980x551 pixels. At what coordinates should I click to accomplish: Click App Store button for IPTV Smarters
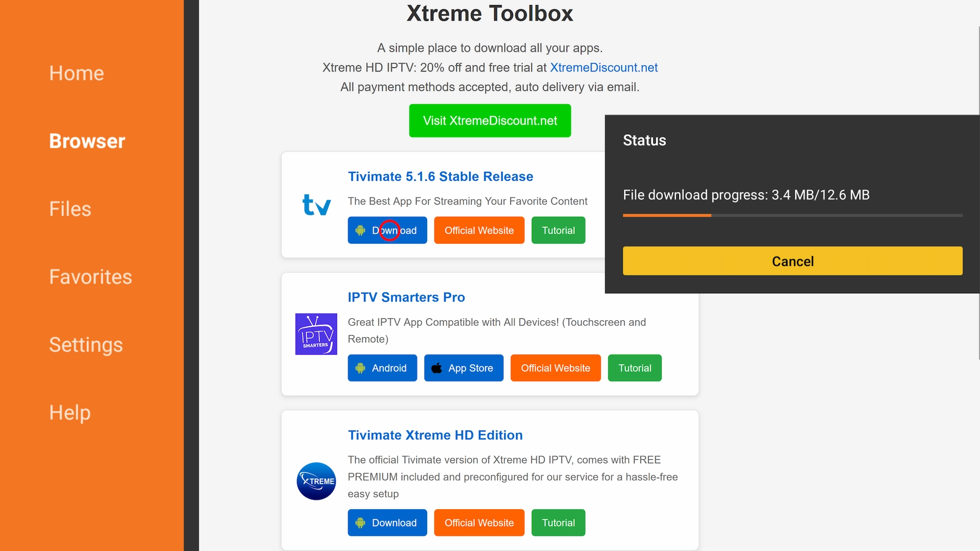click(x=464, y=368)
